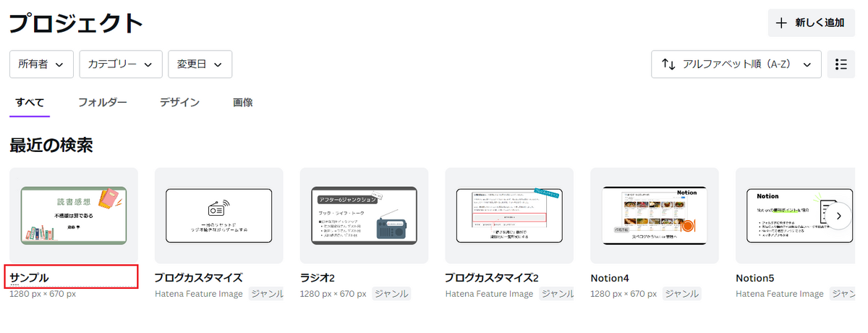Click the サンプル title text
The width and height of the screenshot is (868, 333).
(x=30, y=277)
